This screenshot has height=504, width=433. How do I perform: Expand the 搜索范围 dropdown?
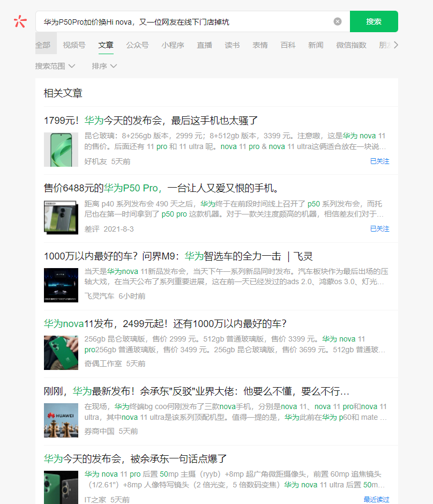55,66
